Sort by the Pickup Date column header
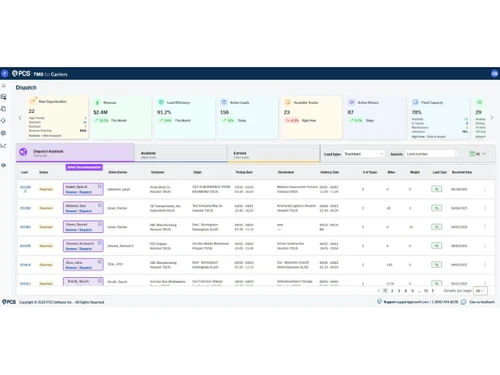 tap(244, 172)
